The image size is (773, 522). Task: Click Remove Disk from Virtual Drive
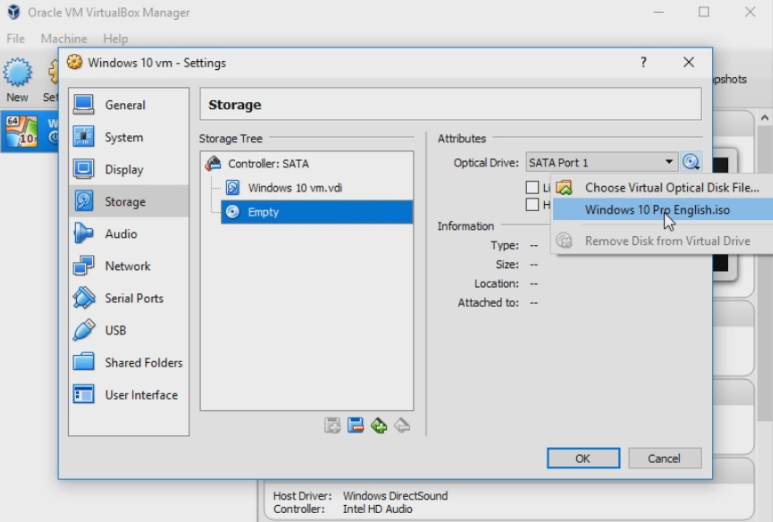click(663, 241)
